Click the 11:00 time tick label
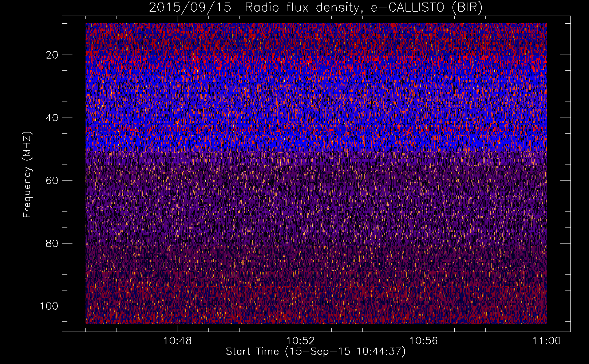589x364 pixels. click(547, 341)
